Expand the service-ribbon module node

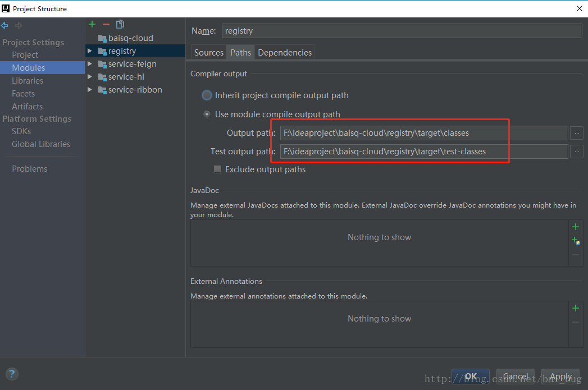[90, 90]
